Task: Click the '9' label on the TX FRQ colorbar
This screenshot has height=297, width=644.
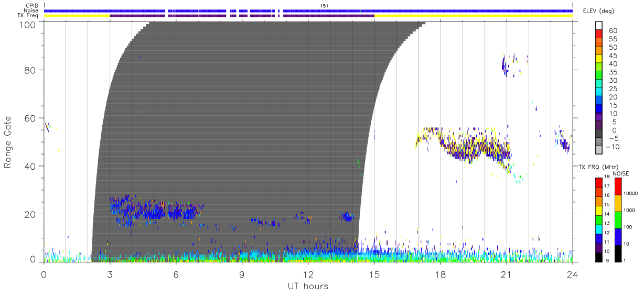Action: pos(608,261)
